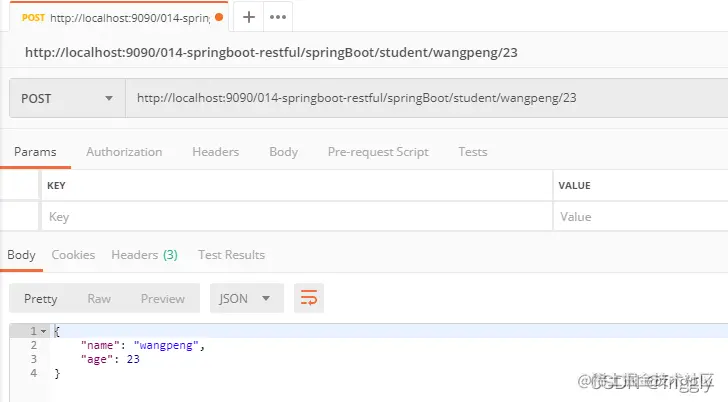Viewport: 728px width, 402px height.
Task: Select the POST localhost request tab
Action: 119,18
